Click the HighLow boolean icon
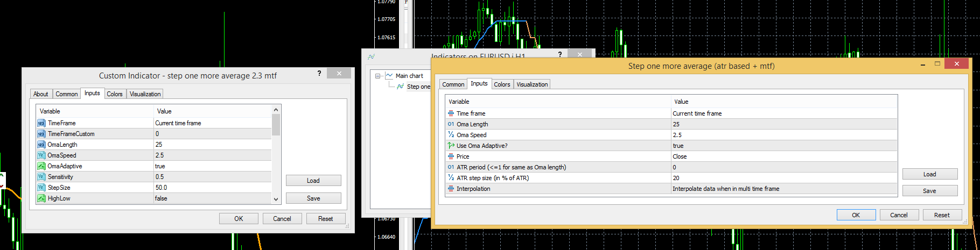This screenshot has height=250, width=980. click(41, 198)
